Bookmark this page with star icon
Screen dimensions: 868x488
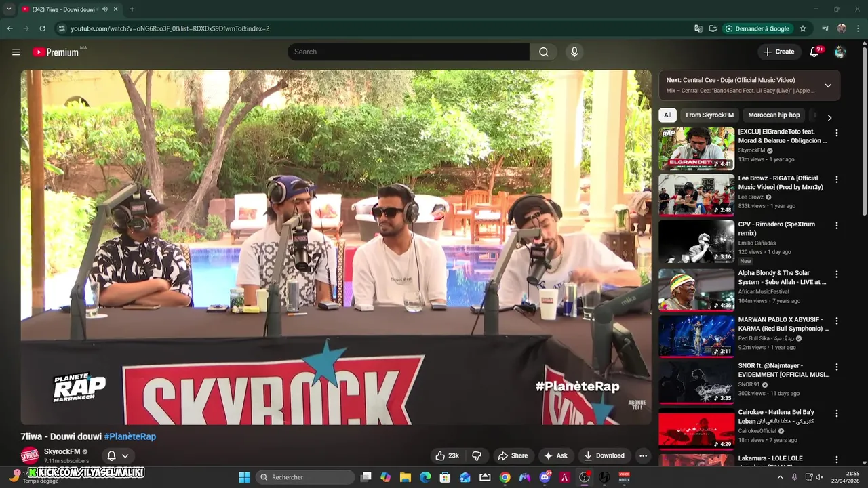point(803,28)
